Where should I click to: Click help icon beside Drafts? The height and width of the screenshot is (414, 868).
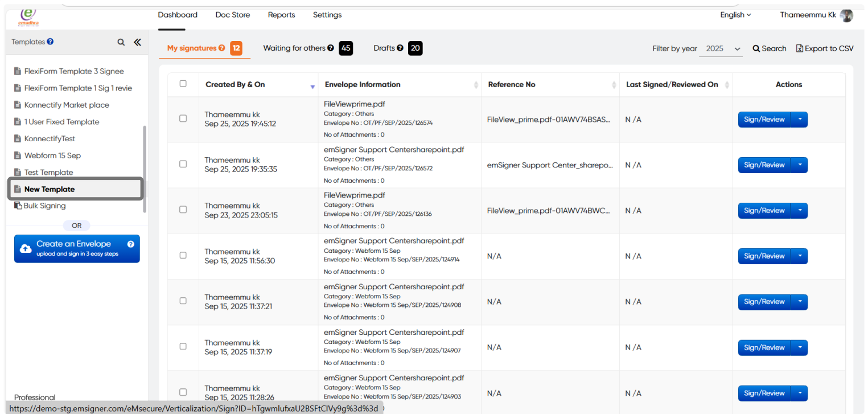pos(400,48)
